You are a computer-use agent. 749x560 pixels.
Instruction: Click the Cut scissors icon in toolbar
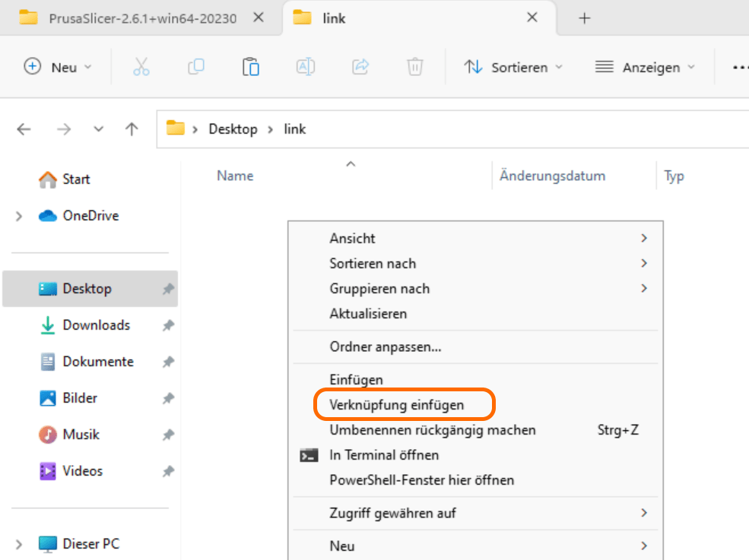point(141,67)
